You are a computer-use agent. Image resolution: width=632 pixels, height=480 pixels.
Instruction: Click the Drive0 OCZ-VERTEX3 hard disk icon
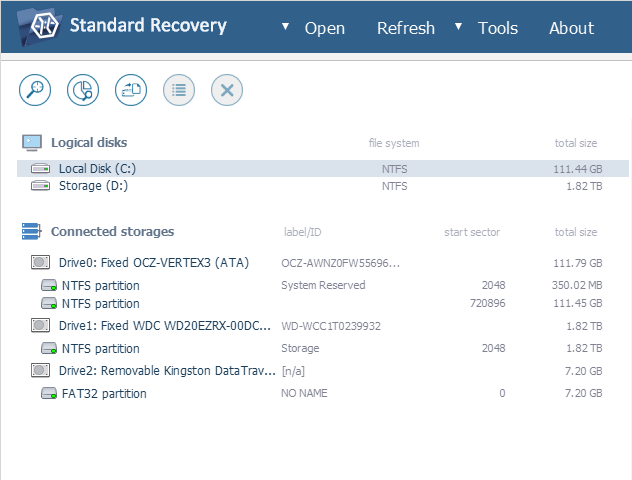[41, 263]
